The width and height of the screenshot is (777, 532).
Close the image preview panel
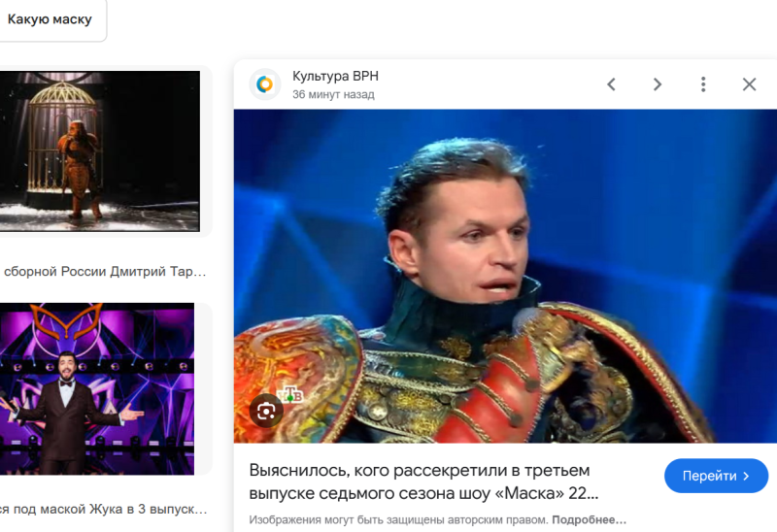749,84
